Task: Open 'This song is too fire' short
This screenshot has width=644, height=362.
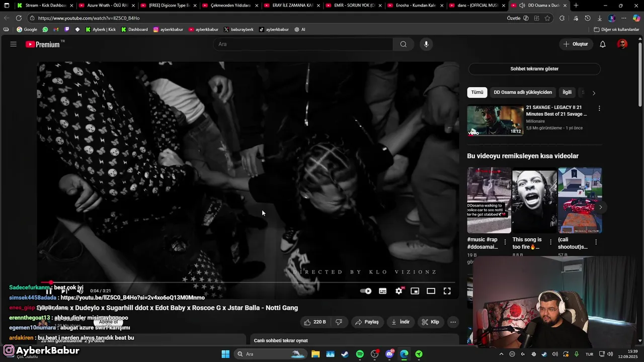Action: click(534, 200)
